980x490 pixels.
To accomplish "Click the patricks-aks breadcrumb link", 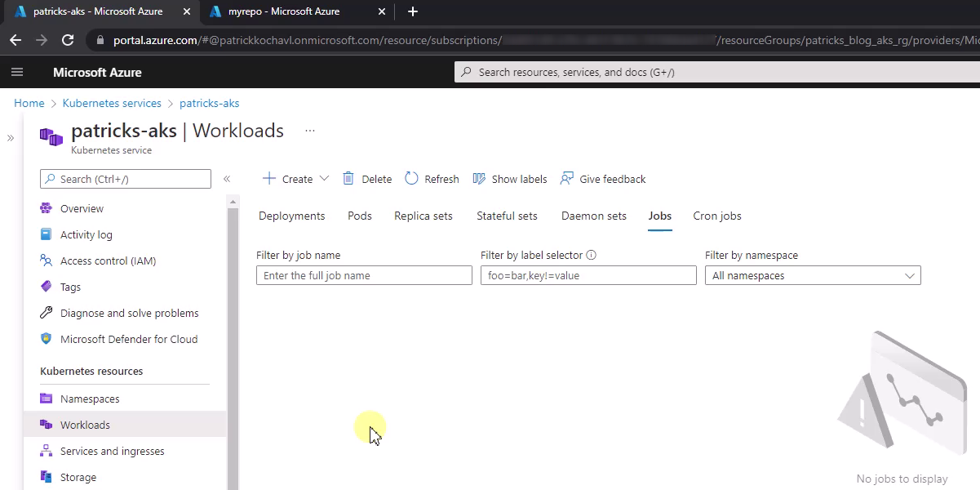I will click(x=210, y=103).
